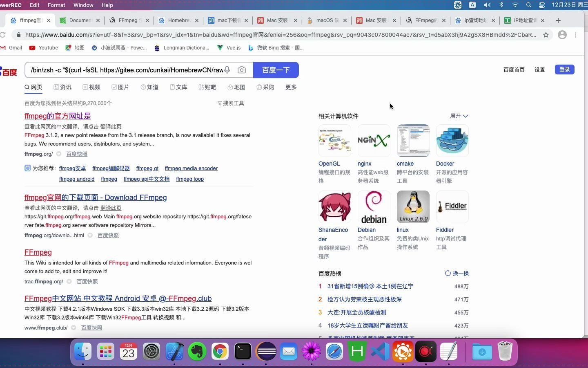Open hot topic 大连:开展全员核酸检测

click(x=357, y=312)
